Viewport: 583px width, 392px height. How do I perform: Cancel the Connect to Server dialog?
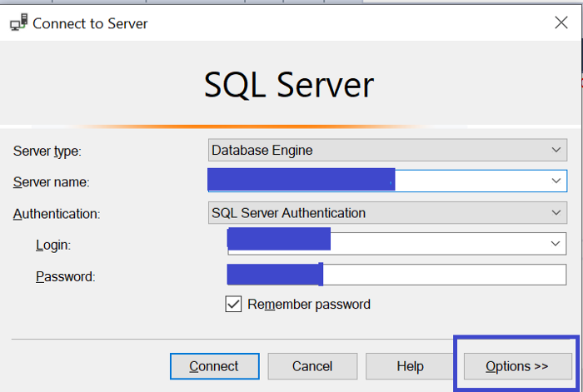point(312,366)
